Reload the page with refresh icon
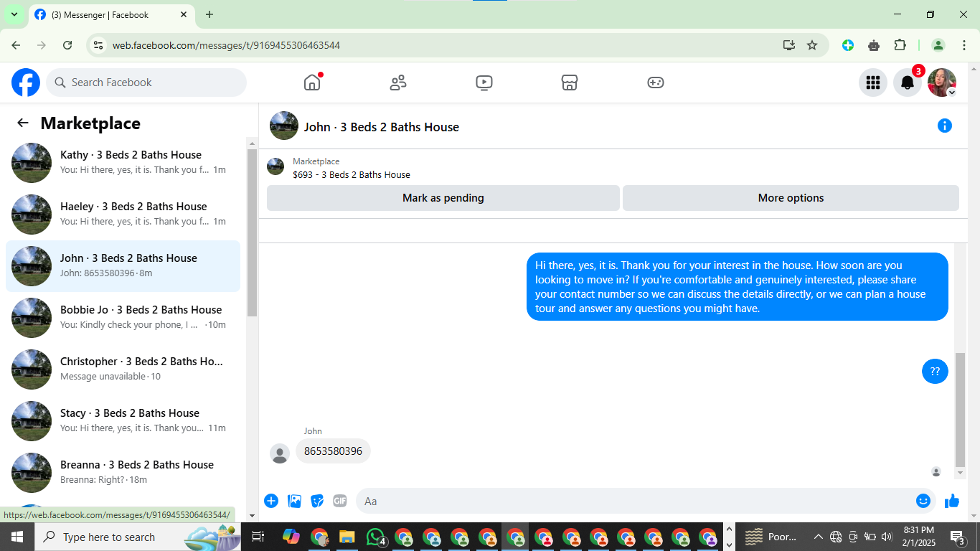Viewport: 980px width, 551px height. pyautogui.click(x=67, y=45)
